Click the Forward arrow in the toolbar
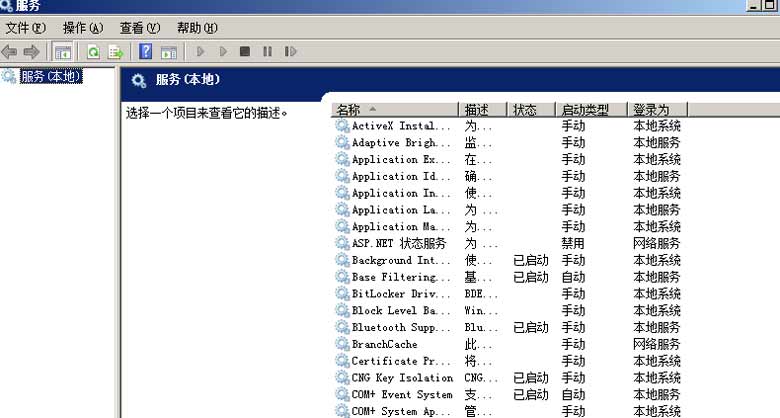This screenshot has height=418, width=780. click(x=31, y=51)
